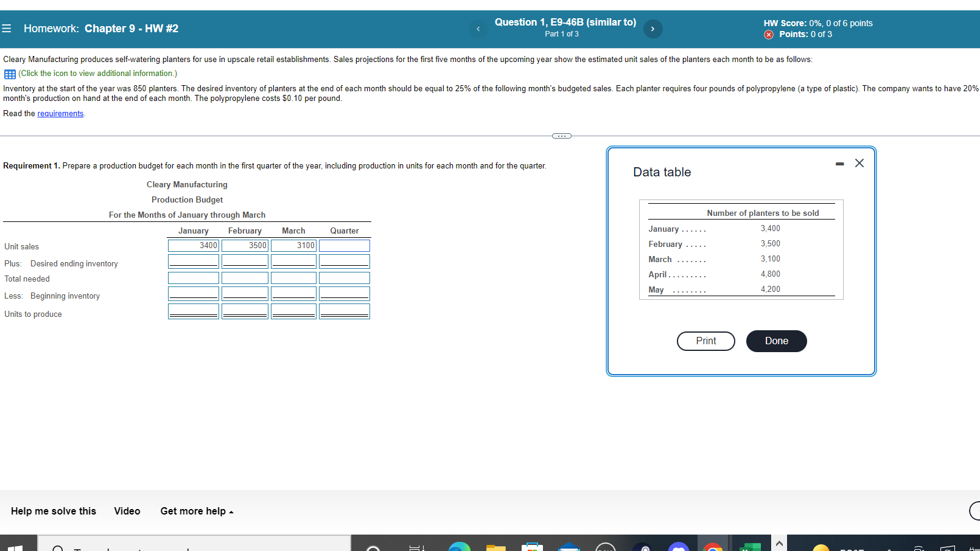Click the 'Production Budget' title

click(x=187, y=200)
